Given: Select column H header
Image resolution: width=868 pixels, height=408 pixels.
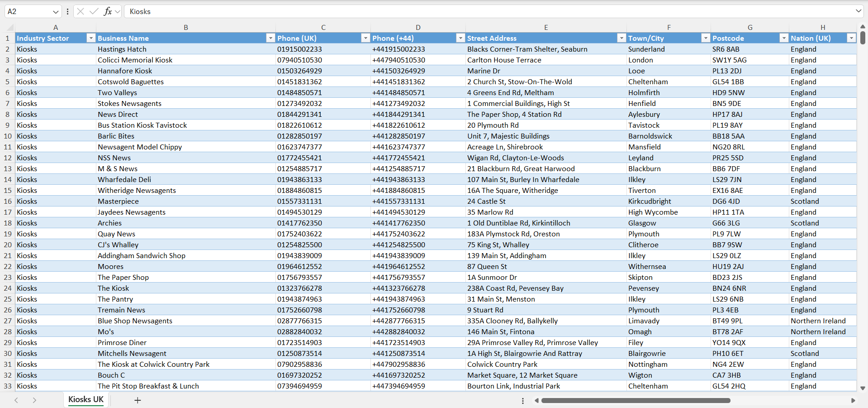Looking at the screenshot, I should tap(823, 27).
